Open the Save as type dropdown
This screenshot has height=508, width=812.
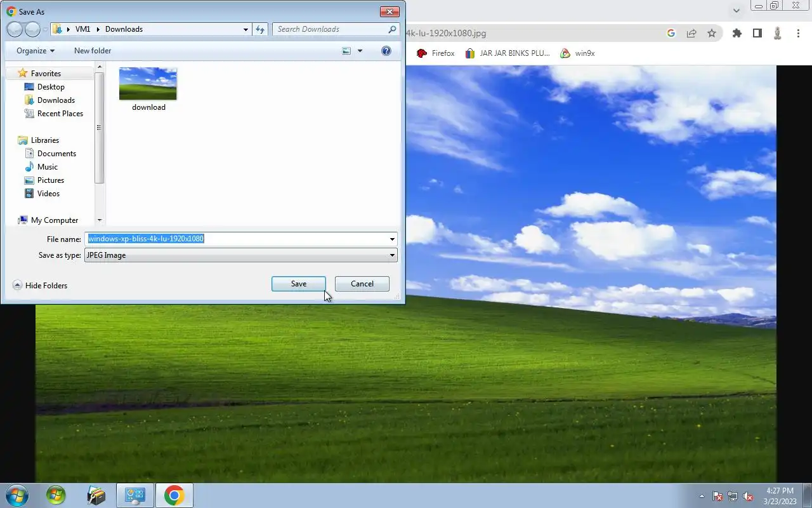point(241,255)
